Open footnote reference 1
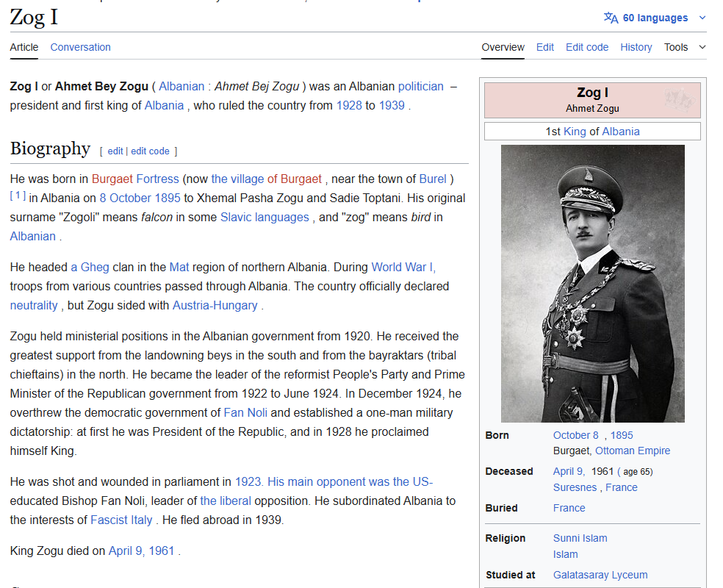 click(x=18, y=196)
